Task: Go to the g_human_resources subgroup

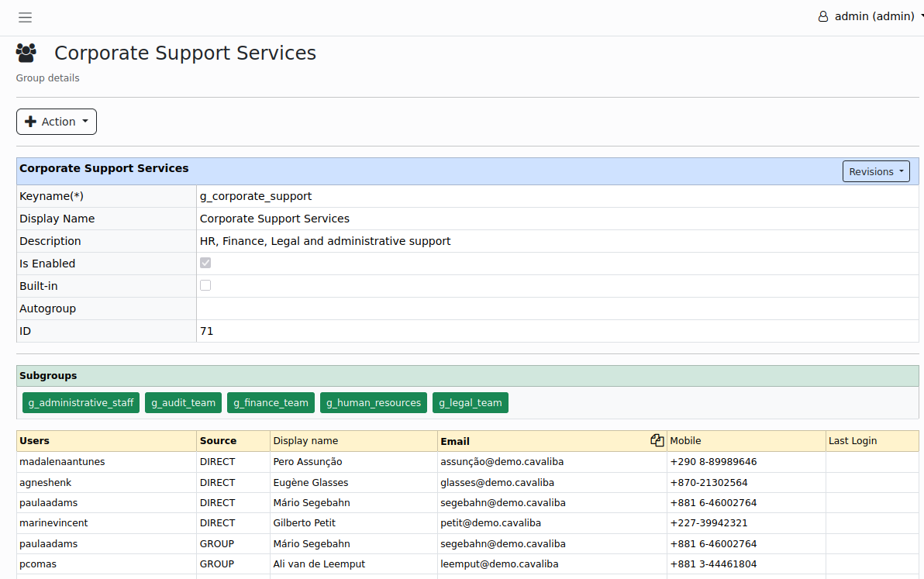Action: click(x=373, y=402)
